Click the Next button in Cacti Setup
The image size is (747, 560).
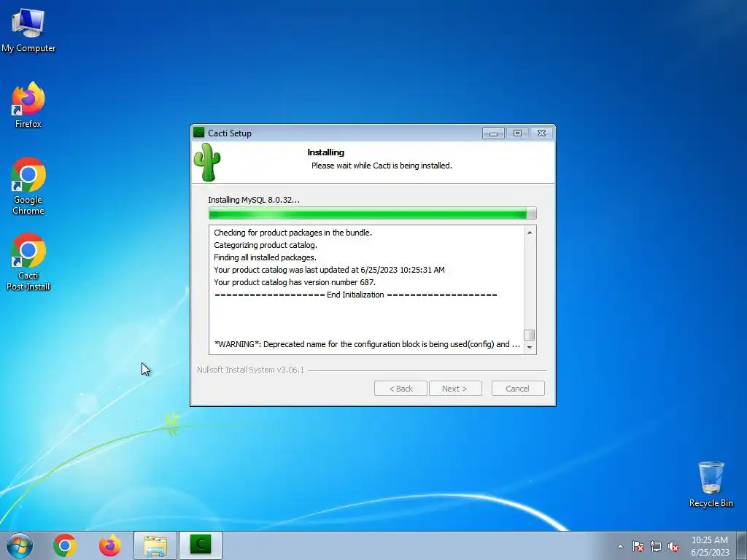pos(455,389)
